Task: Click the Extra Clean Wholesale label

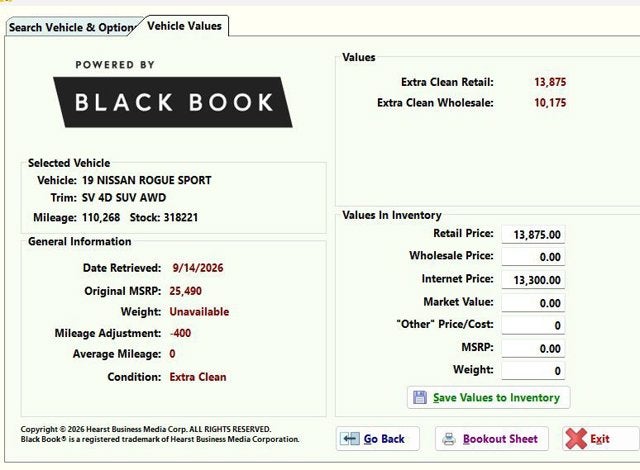Action: click(x=435, y=103)
